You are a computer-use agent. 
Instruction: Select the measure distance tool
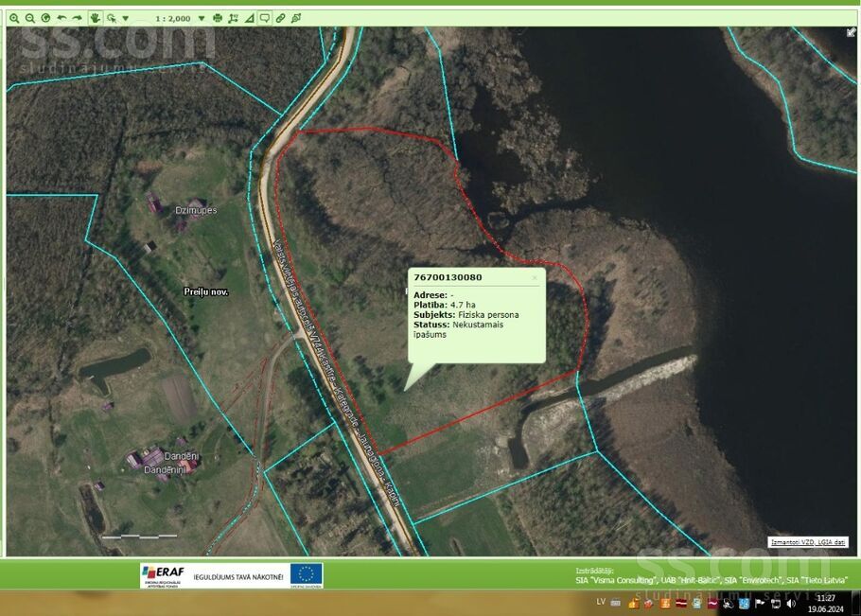234,18
